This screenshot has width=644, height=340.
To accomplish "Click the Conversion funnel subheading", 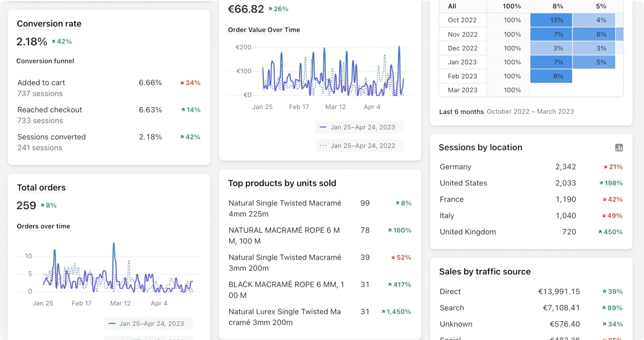I will pos(45,61).
